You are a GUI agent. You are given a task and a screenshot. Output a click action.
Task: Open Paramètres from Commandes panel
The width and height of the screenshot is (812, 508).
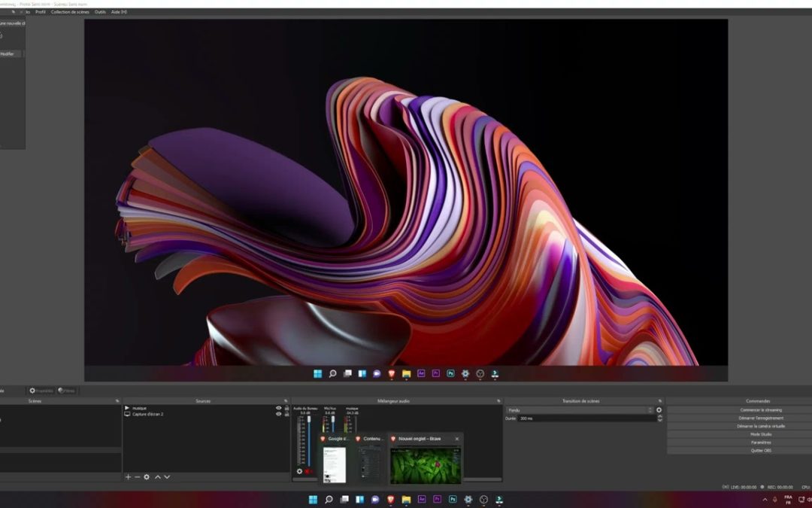761,443
